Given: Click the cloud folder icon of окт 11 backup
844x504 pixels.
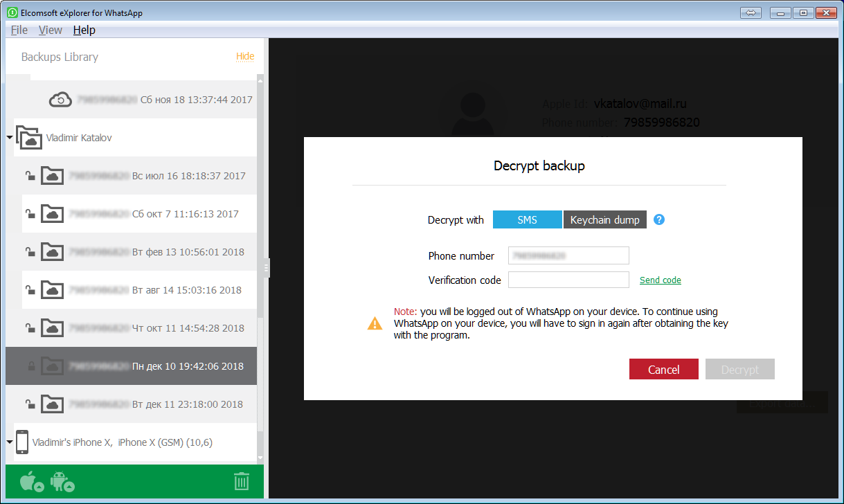Looking at the screenshot, I should coord(52,327).
